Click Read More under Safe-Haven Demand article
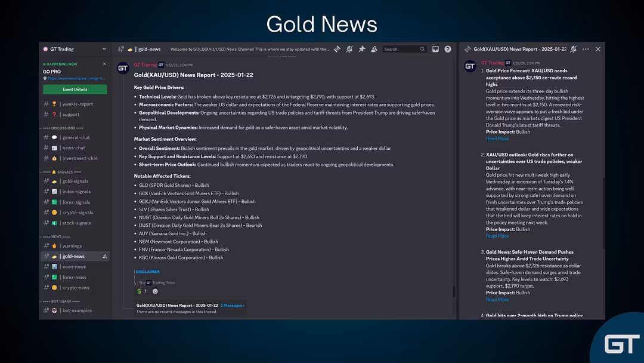 (x=497, y=300)
